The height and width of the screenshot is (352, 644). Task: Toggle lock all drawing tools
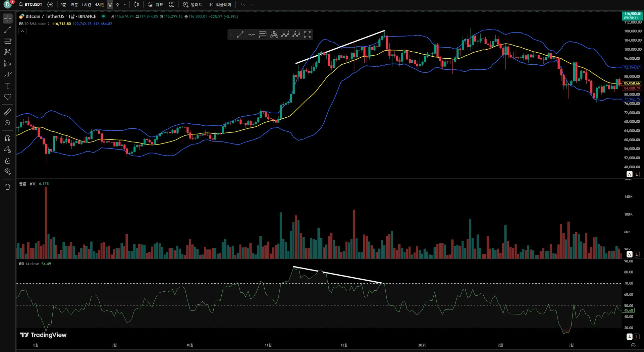pos(8,161)
